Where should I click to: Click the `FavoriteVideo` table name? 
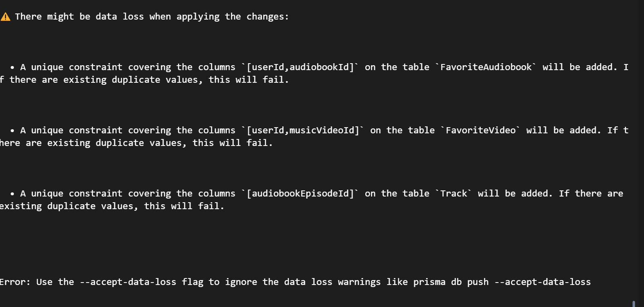pyautogui.click(x=480, y=130)
